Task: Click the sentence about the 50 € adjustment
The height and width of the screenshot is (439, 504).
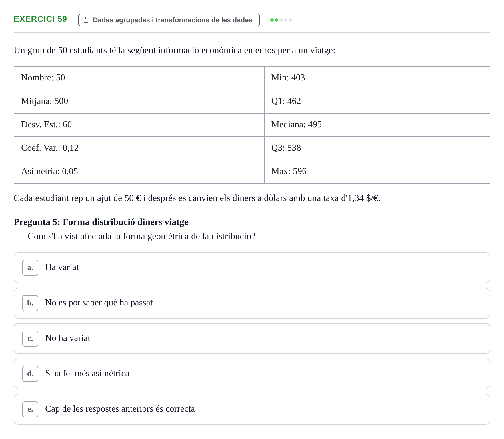Action: coord(197,198)
